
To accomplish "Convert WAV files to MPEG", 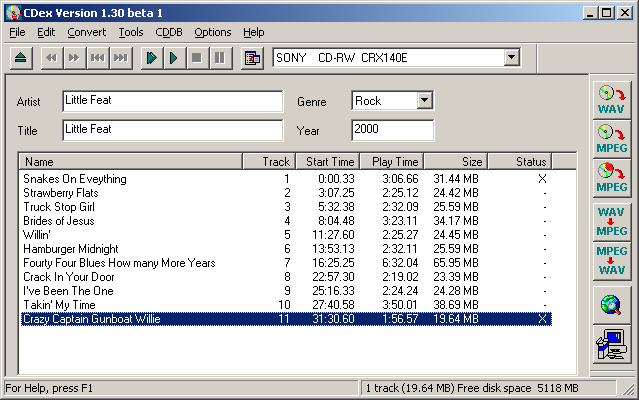I will pyautogui.click(x=612, y=221).
